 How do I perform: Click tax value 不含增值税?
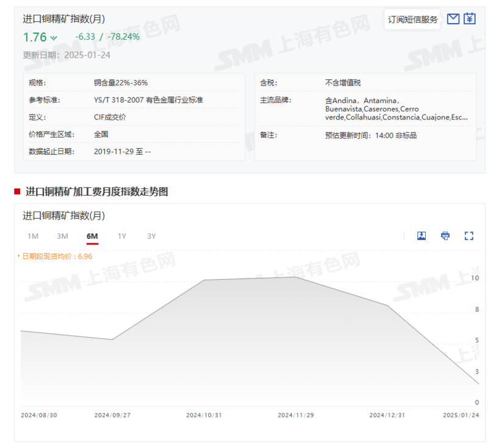pos(343,83)
